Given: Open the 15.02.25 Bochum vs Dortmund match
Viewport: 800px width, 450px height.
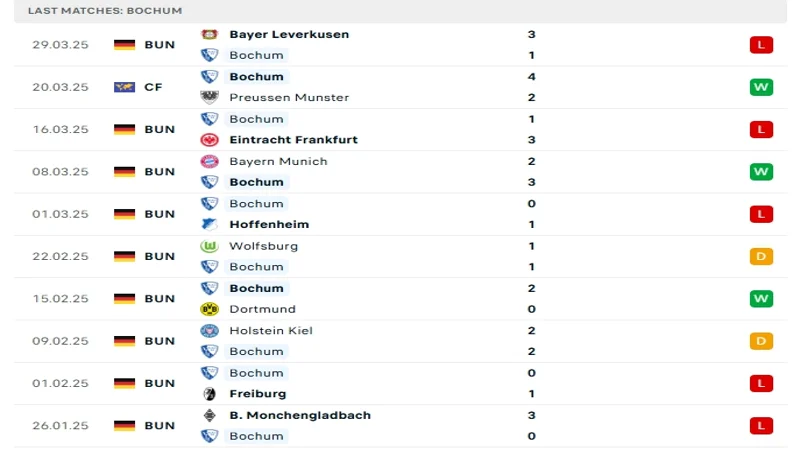Looking at the screenshot, I should click(401, 299).
